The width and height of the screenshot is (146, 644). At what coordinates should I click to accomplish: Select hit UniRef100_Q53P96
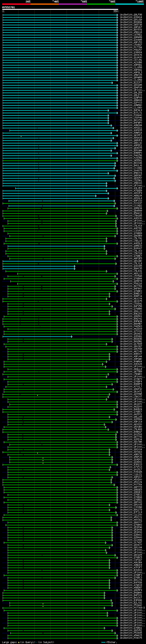coord(131,528)
